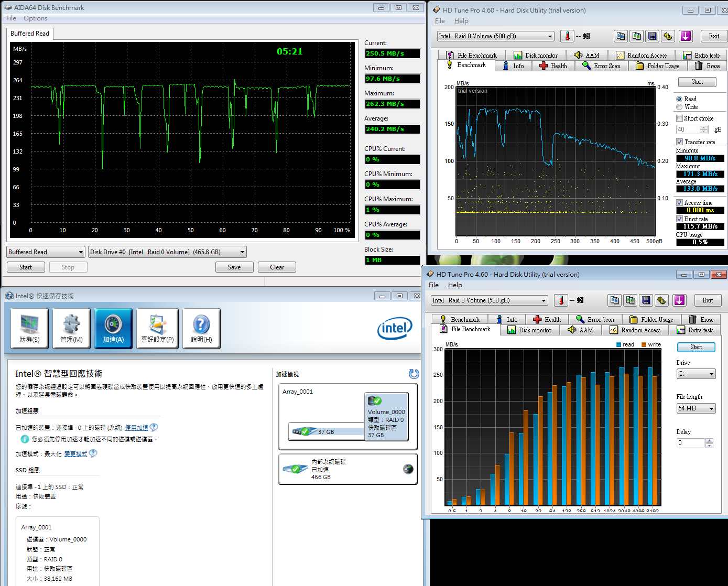This screenshot has width=728, height=586.
Task: Open Options menu in AIDA64 Disk Benchmark
Action: [x=35, y=18]
